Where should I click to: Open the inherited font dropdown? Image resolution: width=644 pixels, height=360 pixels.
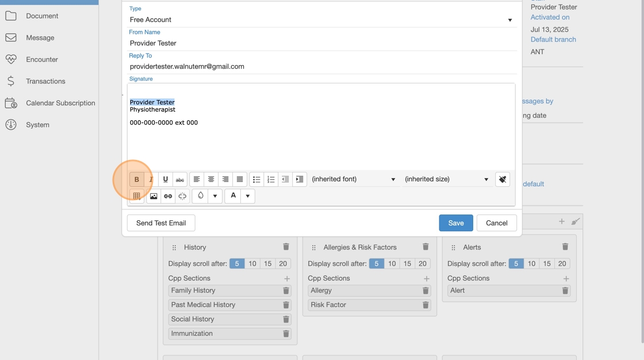pyautogui.click(x=353, y=179)
